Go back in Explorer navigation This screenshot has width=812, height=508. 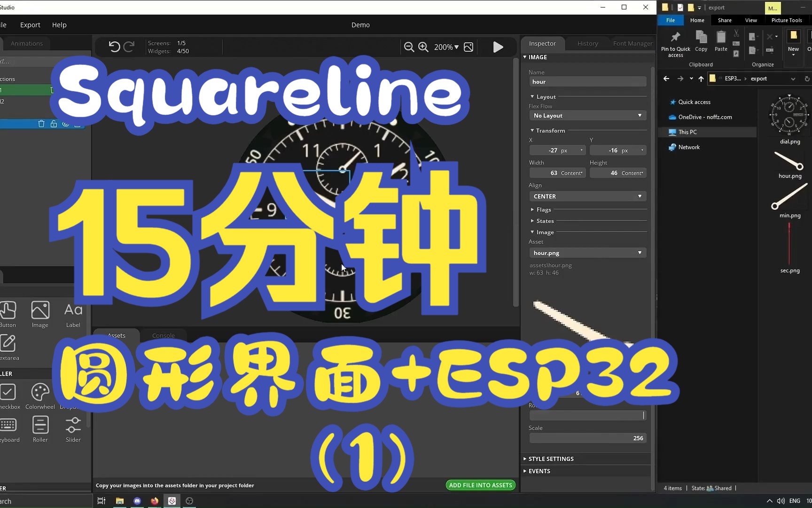pyautogui.click(x=666, y=79)
